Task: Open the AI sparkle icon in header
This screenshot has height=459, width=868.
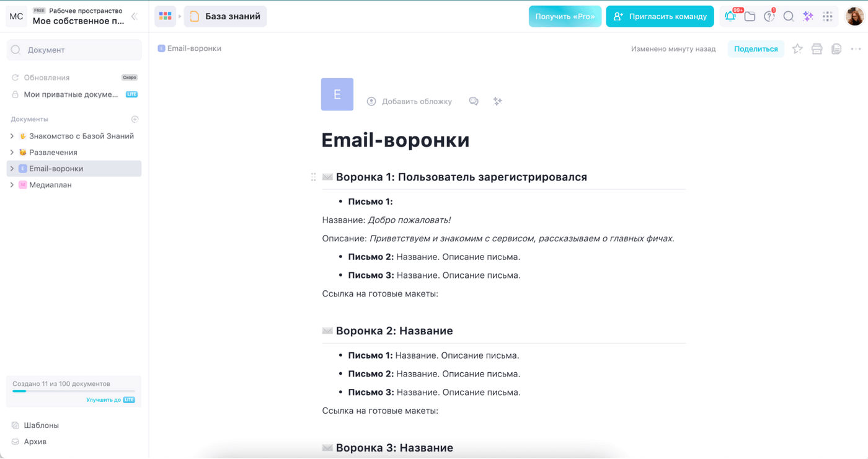Action: coord(808,17)
